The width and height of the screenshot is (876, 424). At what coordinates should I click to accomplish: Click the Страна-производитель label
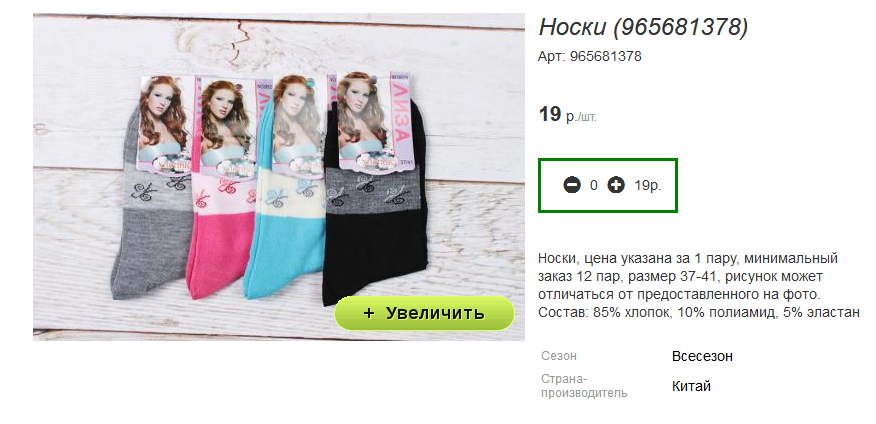coord(584,385)
